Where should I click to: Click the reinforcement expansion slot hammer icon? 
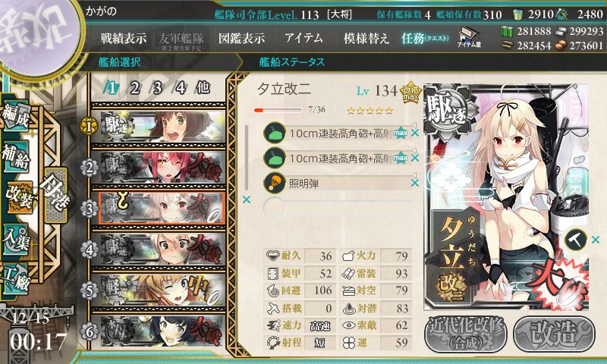(x=576, y=240)
